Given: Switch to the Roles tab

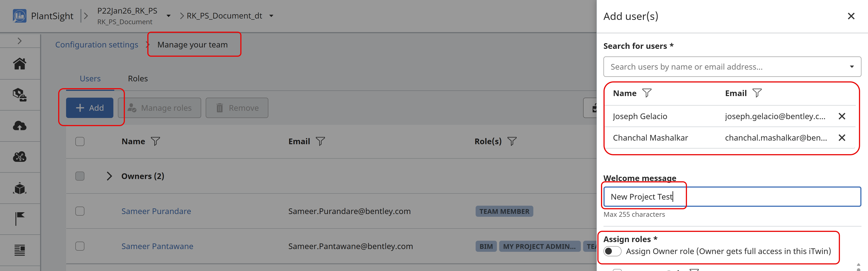Looking at the screenshot, I should pyautogui.click(x=138, y=78).
